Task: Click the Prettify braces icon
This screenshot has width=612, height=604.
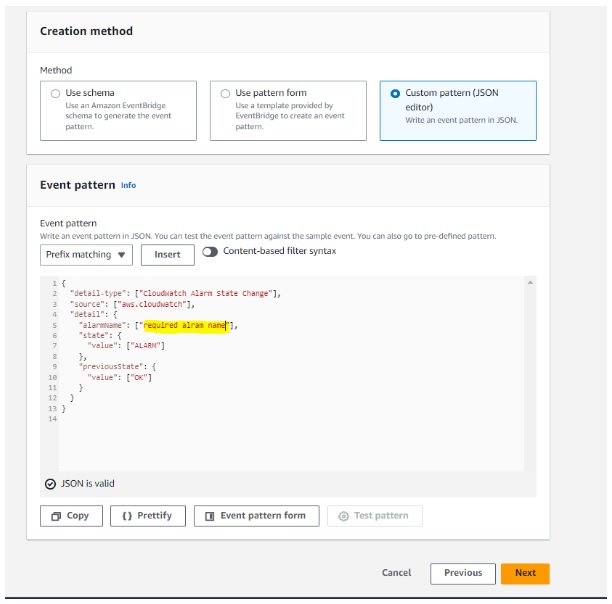Action: click(x=127, y=516)
